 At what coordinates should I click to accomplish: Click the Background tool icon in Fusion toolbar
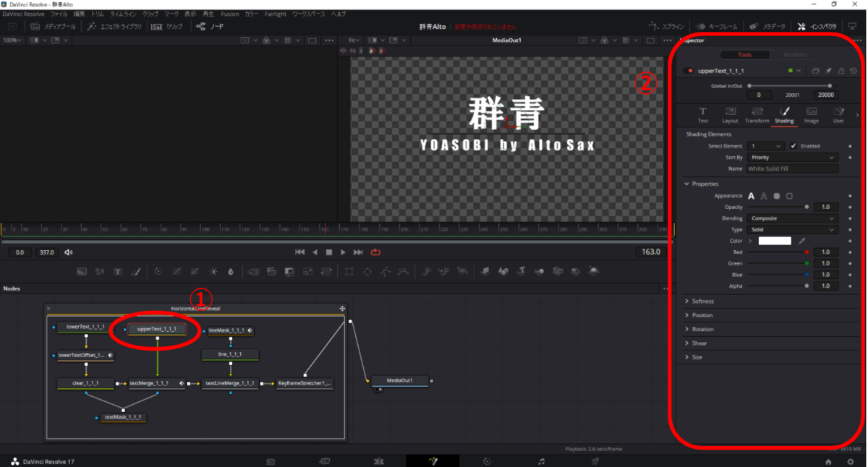tap(82, 272)
